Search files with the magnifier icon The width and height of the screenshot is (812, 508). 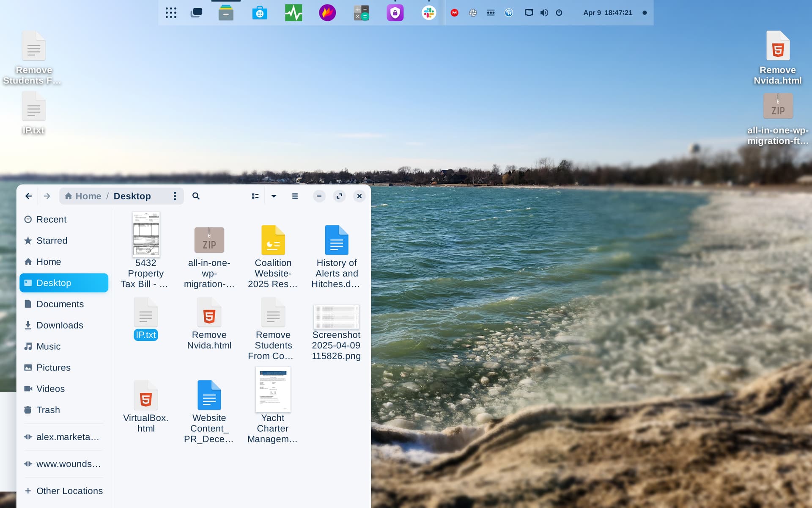[196, 196]
